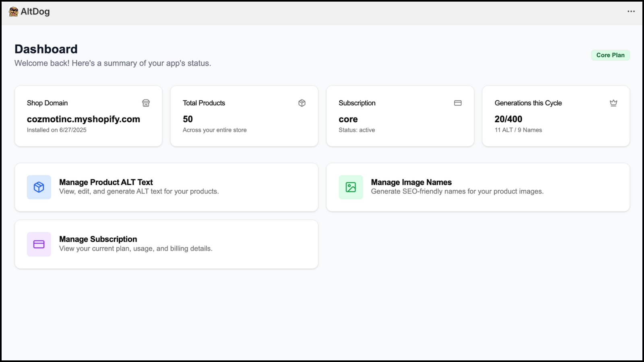Image resolution: width=644 pixels, height=362 pixels.
Task: Click the storefront icon in Shop Domain card
Action: click(146, 103)
